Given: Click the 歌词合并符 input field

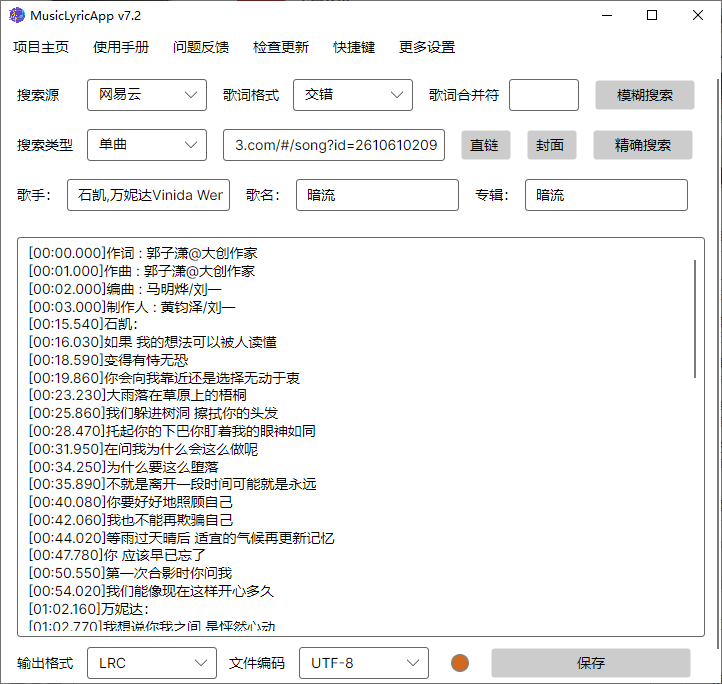Looking at the screenshot, I should click(x=543, y=95).
